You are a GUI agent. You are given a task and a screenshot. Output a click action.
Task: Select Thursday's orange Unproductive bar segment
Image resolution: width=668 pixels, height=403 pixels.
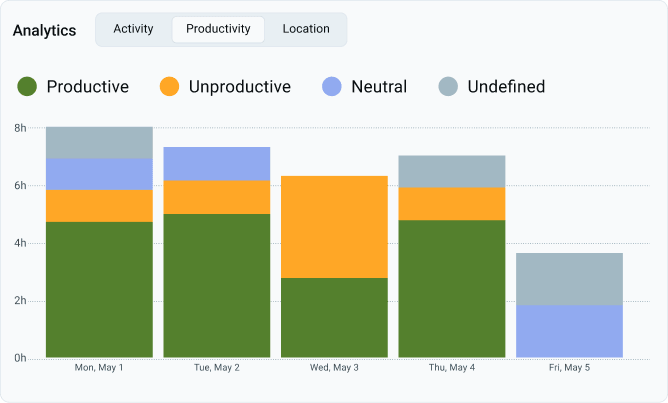click(452, 204)
